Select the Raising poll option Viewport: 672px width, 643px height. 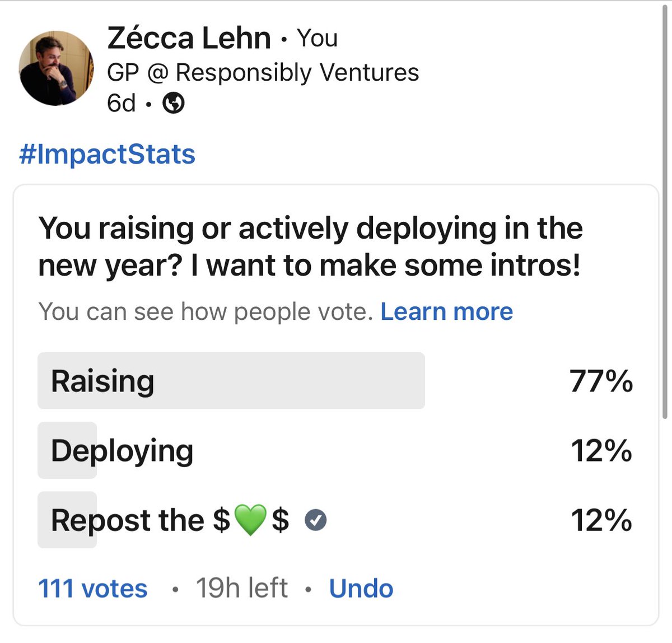tap(336, 381)
